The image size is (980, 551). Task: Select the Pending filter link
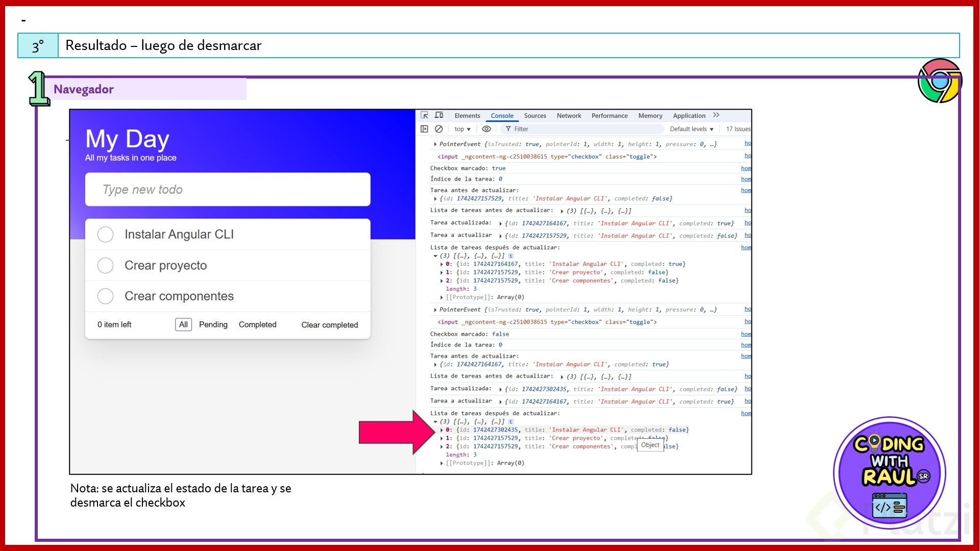coord(213,324)
